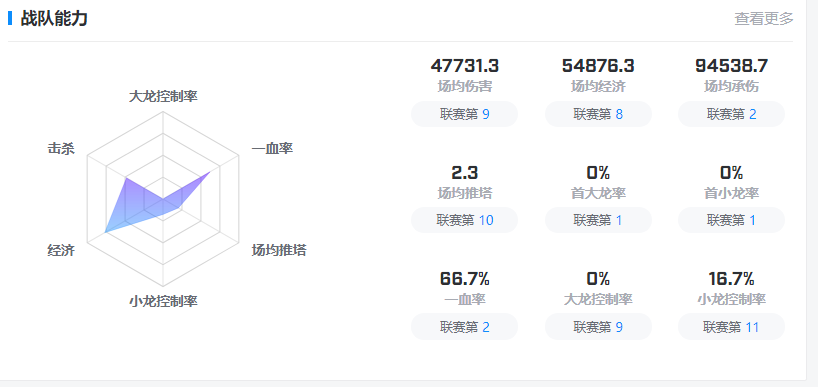Click the 联赛第 10 rank badge
Image resolution: width=818 pixels, height=387 pixels.
(464, 220)
